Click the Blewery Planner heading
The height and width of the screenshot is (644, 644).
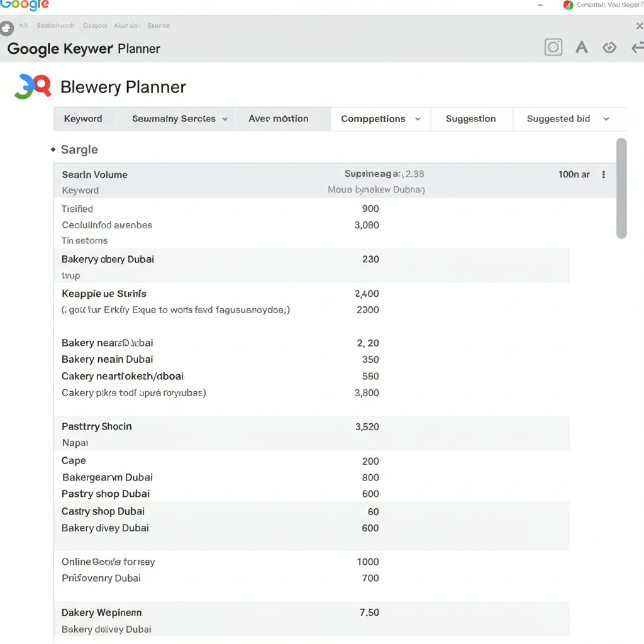coord(123,87)
